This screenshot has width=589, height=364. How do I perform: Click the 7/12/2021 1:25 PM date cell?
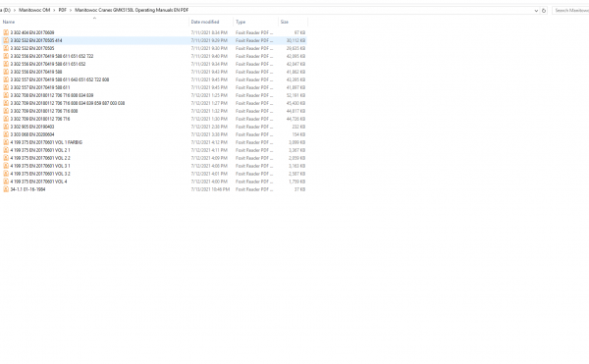(x=209, y=95)
